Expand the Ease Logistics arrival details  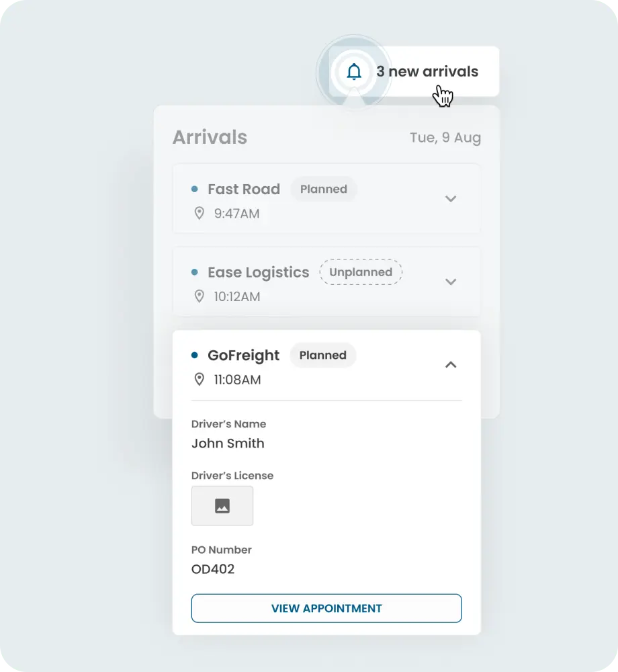pos(451,282)
